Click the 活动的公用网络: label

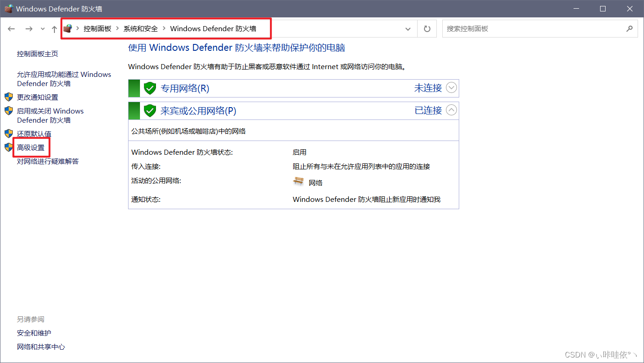156,180
